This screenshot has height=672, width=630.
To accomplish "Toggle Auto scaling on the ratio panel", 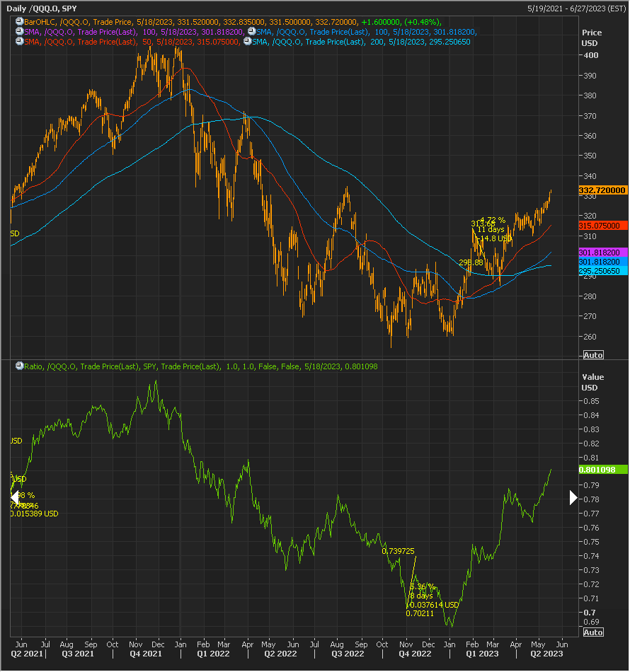I will click(593, 632).
